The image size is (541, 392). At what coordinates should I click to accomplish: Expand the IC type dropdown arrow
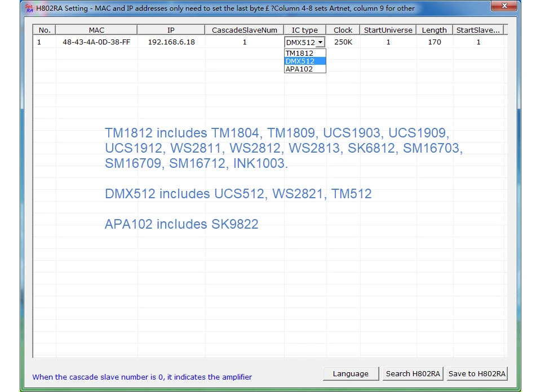pos(321,42)
